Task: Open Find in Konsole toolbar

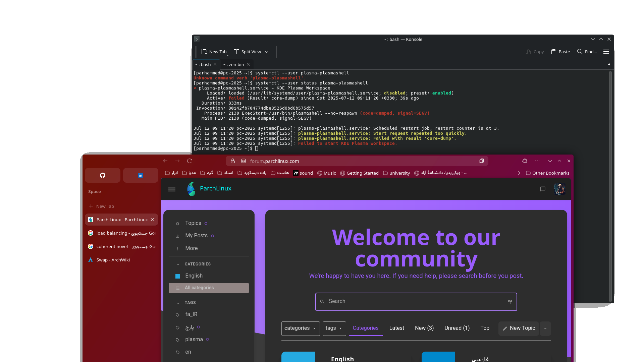Action: pyautogui.click(x=587, y=52)
